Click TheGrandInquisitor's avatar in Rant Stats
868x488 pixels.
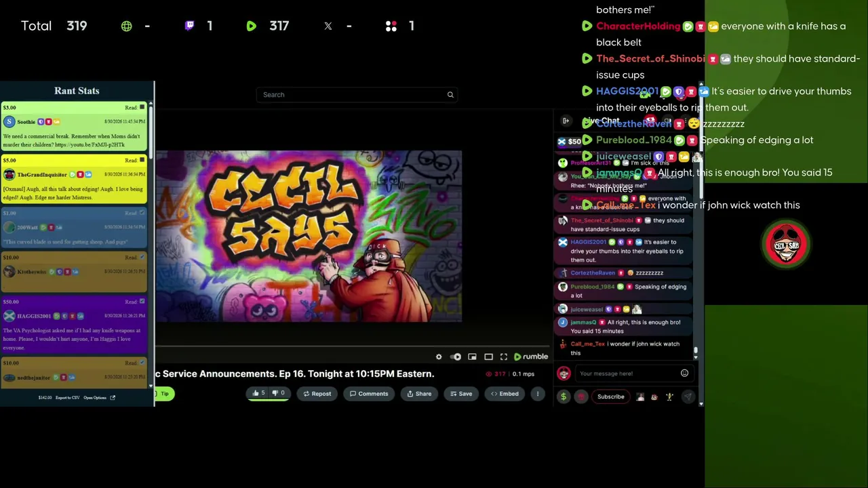coord(9,175)
